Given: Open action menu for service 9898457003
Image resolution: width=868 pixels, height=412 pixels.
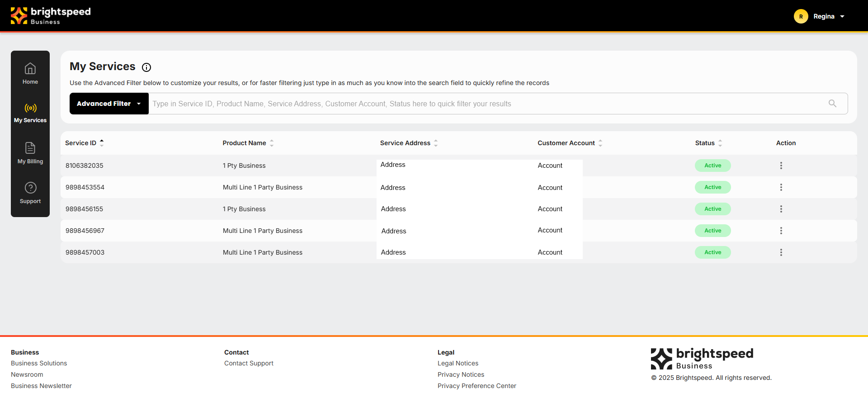Looking at the screenshot, I should [781, 252].
